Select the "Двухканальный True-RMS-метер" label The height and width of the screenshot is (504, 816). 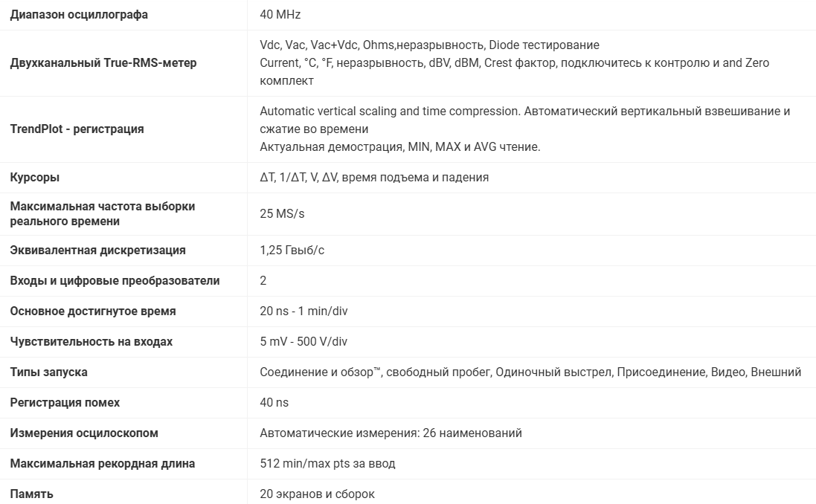click(x=103, y=63)
